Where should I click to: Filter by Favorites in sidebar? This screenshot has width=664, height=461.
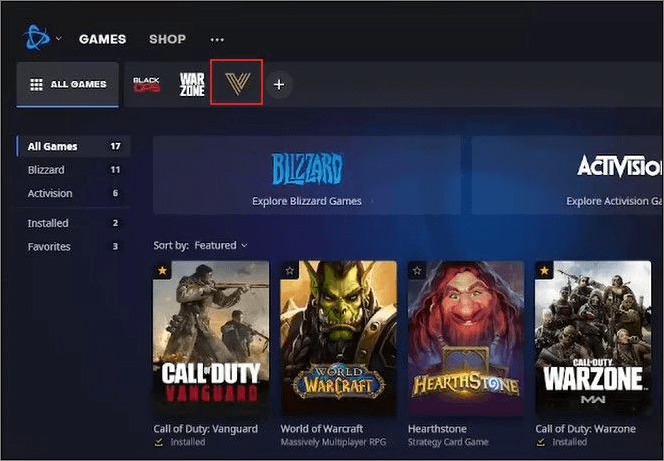click(x=49, y=246)
